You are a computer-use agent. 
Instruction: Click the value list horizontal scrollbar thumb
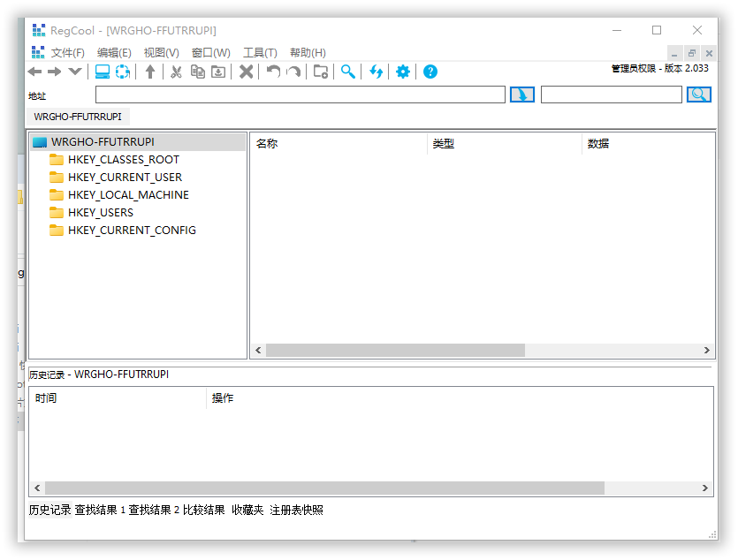click(x=395, y=351)
